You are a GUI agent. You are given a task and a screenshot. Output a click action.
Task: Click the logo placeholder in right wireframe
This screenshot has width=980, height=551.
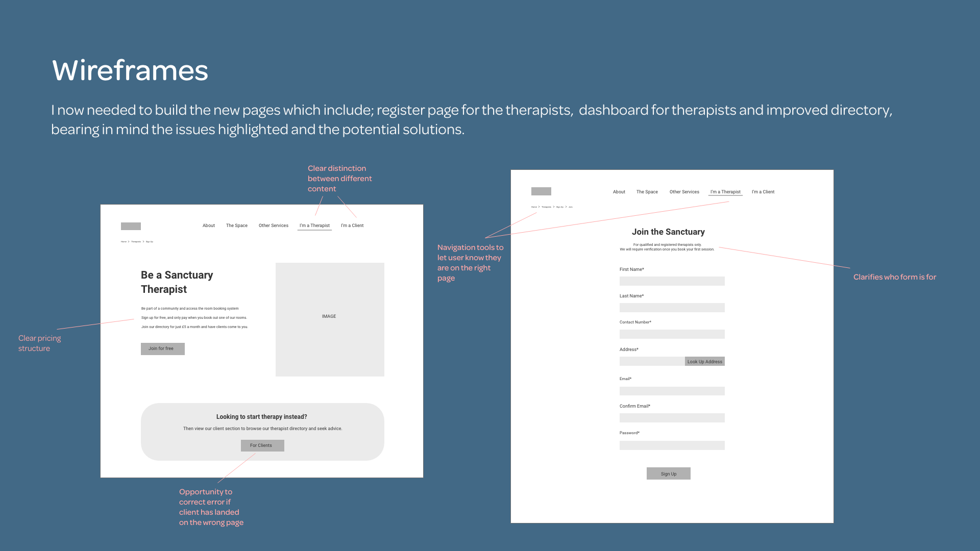point(541,191)
